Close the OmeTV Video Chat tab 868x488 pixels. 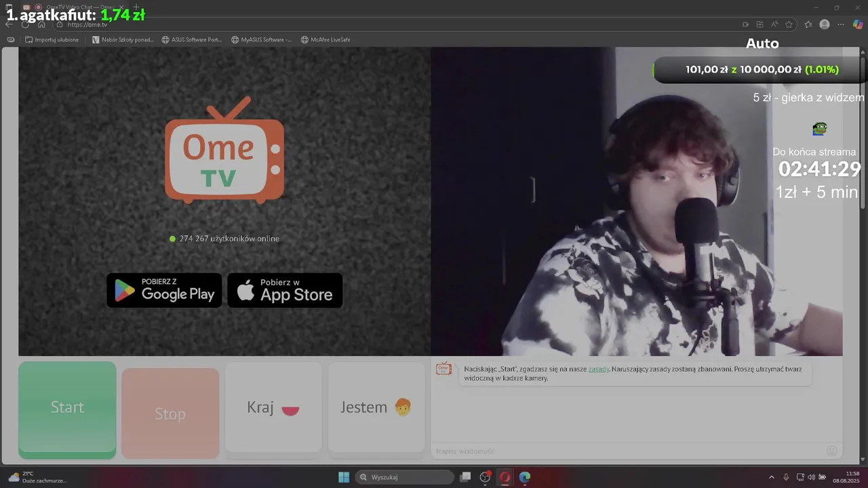click(121, 7)
